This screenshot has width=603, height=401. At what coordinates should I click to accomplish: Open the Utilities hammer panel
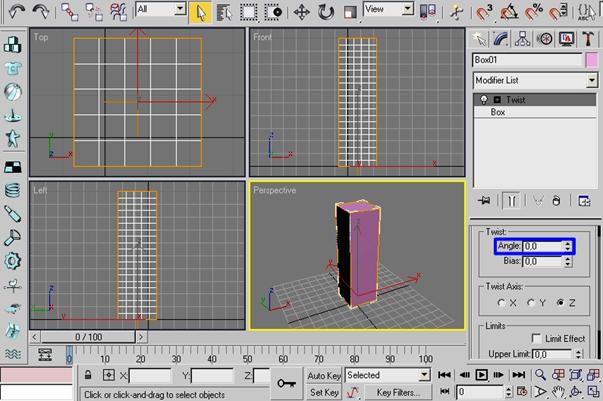click(586, 39)
